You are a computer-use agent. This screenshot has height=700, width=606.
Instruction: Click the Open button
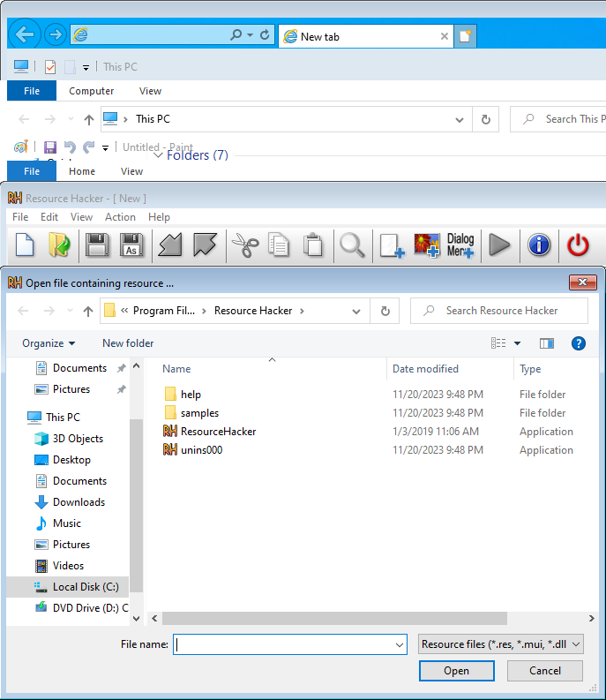click(x=456, y=671)
